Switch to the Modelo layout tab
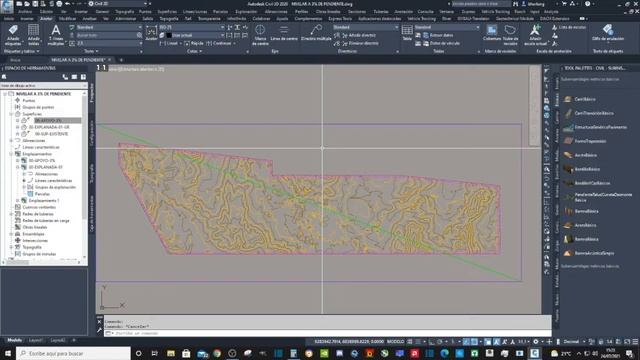Viewport: 640px width, 360px height. (x=15, y=340)
